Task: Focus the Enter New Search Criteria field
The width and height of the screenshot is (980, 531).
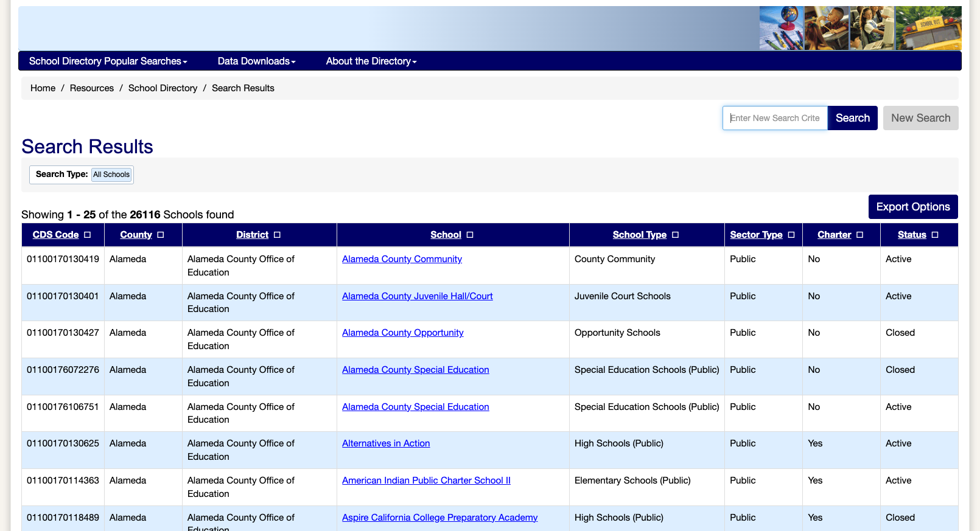Action: [x=775, y=118]
